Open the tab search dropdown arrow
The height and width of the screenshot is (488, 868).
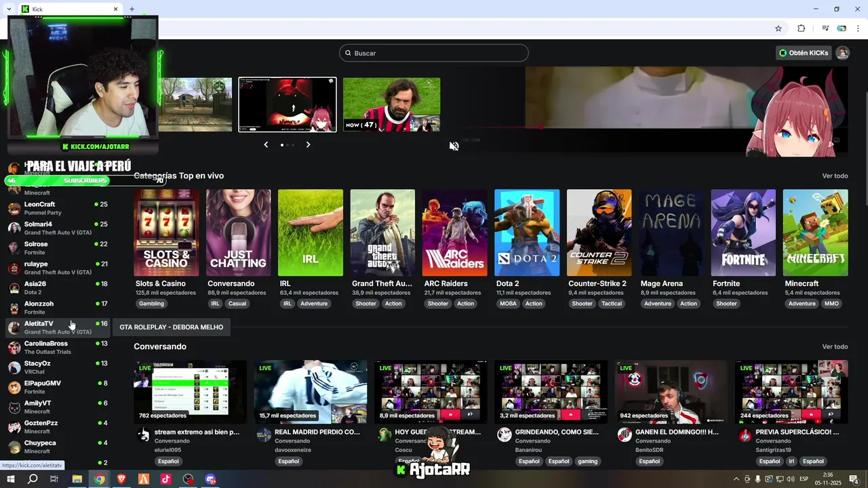point(9,9)
